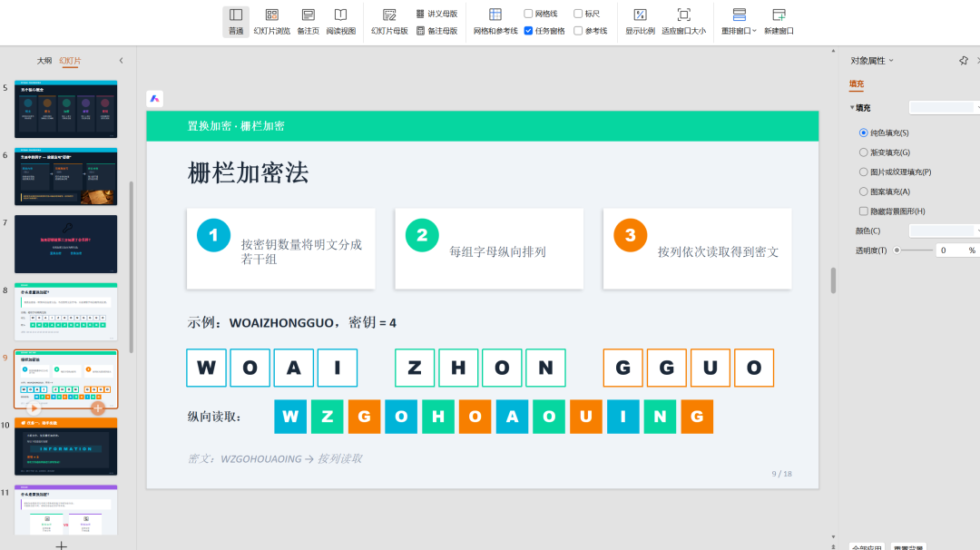Open fill preset dropdown beside 填充
980x550 pixels.
pos(945,107)
